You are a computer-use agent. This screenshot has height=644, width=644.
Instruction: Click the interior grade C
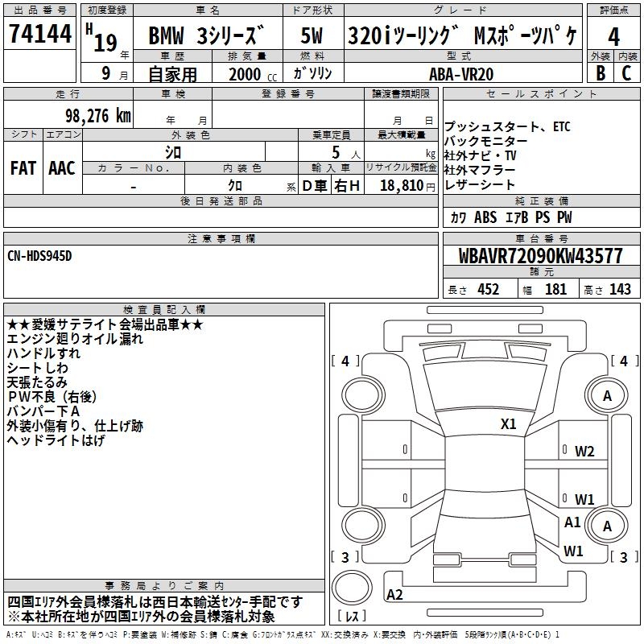[x=626, y=73]
